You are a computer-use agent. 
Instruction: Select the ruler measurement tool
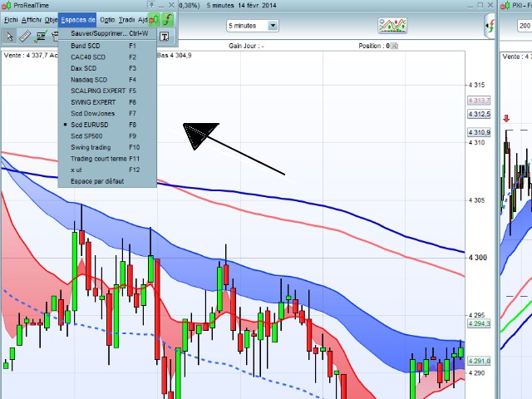(x=25, y=37)
